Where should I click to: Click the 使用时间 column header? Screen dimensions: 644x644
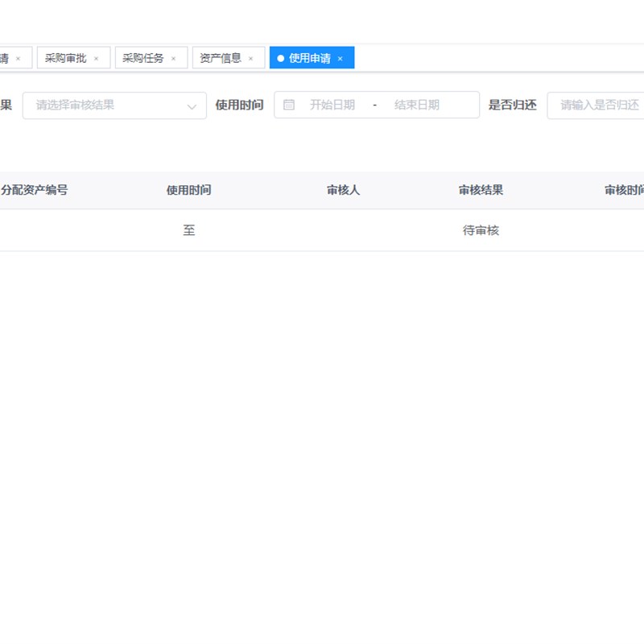click(189, 190)
